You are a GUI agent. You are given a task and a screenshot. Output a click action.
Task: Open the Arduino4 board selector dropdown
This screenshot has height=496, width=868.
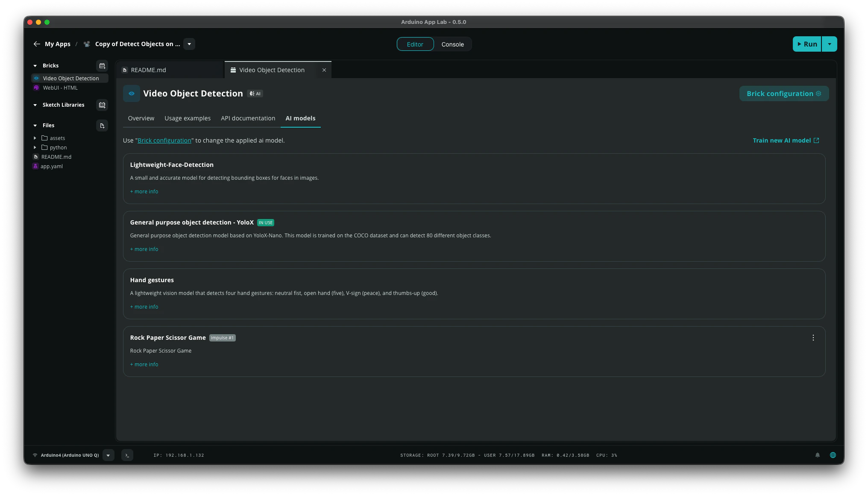(x=108, y=455)
